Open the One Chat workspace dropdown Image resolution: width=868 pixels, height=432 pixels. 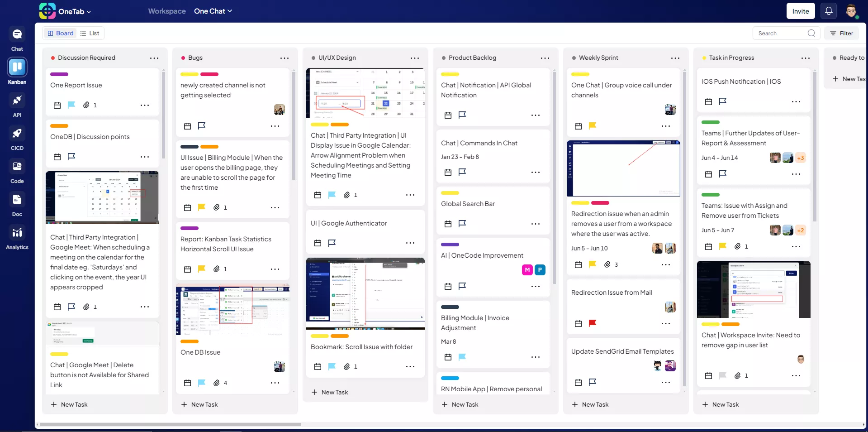pyautogui.click(x=213, y=11)
